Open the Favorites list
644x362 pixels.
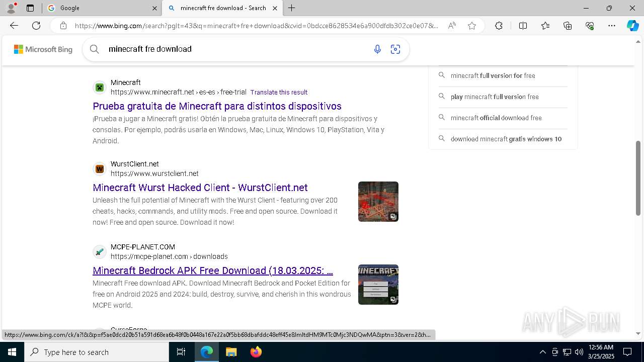(545, 26)
